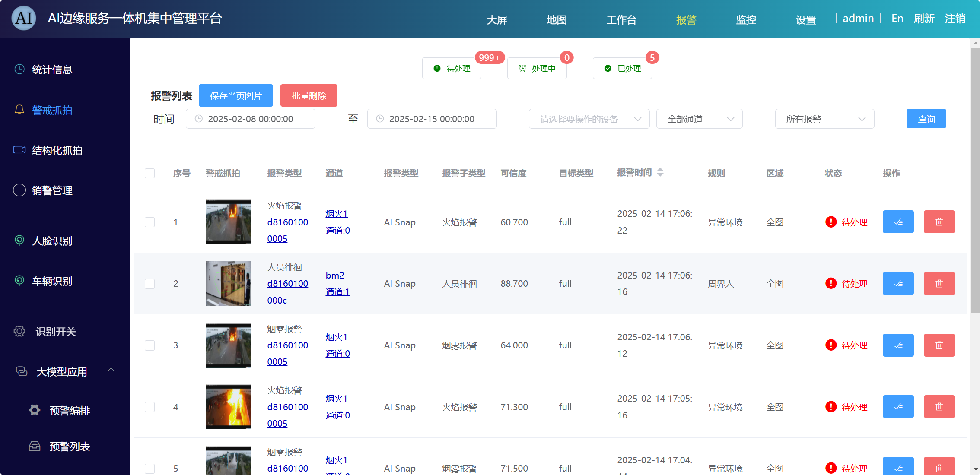Check the checkbox for row 3

click(150, 345)
